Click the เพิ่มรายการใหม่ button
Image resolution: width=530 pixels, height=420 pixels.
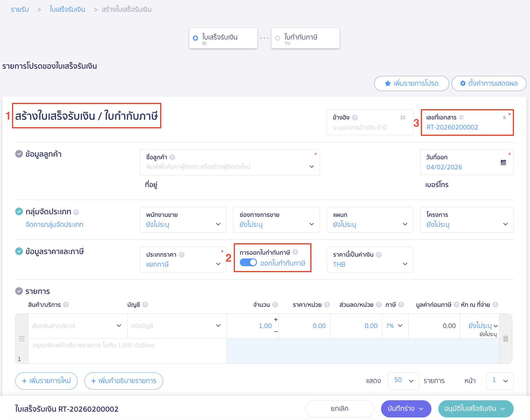(46, 381)
